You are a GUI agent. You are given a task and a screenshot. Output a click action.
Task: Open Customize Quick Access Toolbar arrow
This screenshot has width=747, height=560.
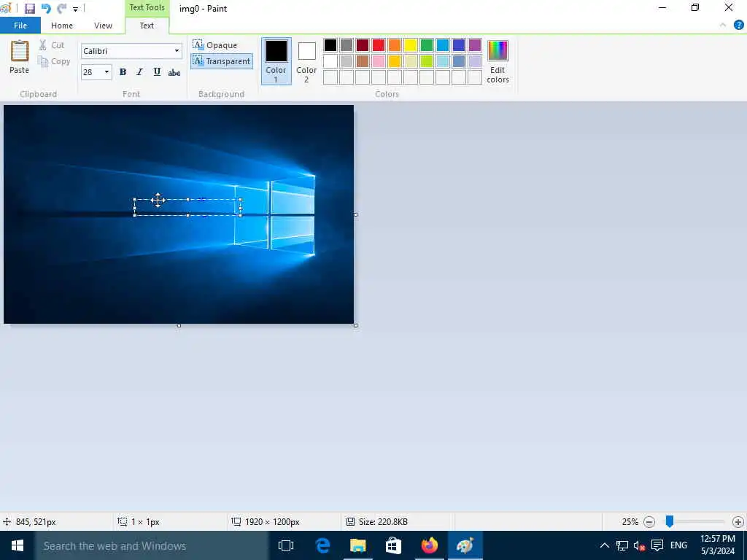pyautogui.click(x=75, y=9)
